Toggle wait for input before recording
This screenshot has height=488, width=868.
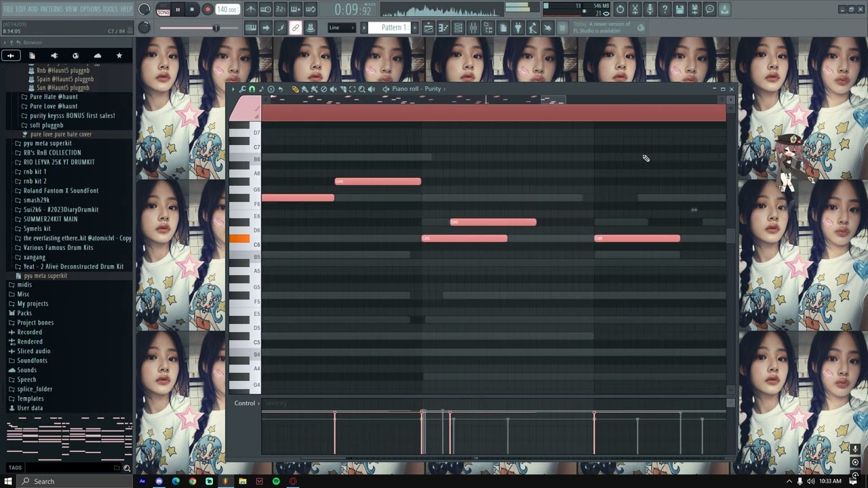click(266, 9)
